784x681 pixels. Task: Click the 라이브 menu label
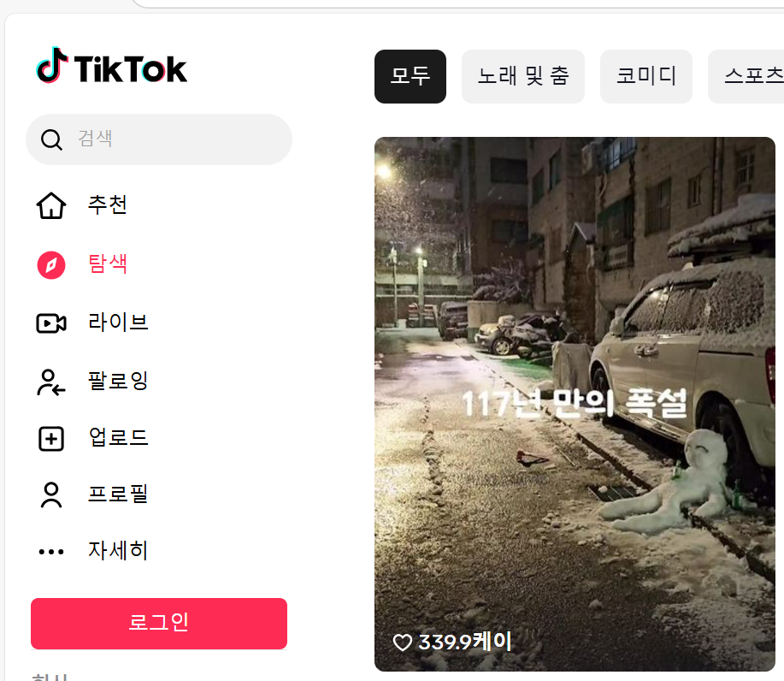click(119, 323)
